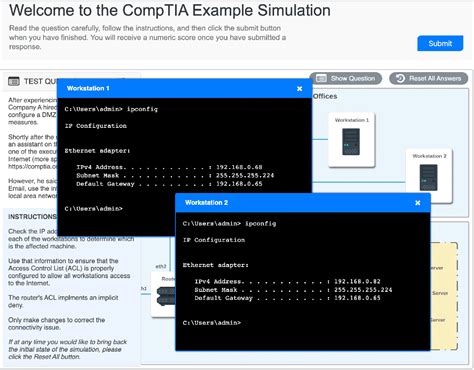The width and height of the screenshot is (474, 370).
Task: Click the eth2 interface label
Action: click(161, 266)
